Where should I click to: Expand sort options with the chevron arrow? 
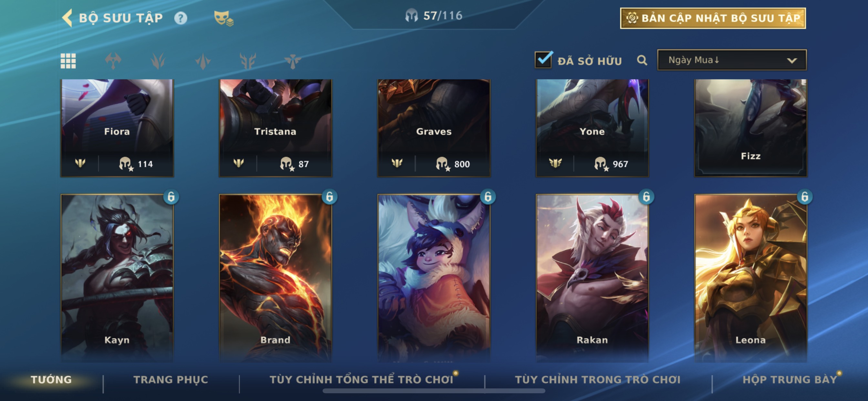792,61
